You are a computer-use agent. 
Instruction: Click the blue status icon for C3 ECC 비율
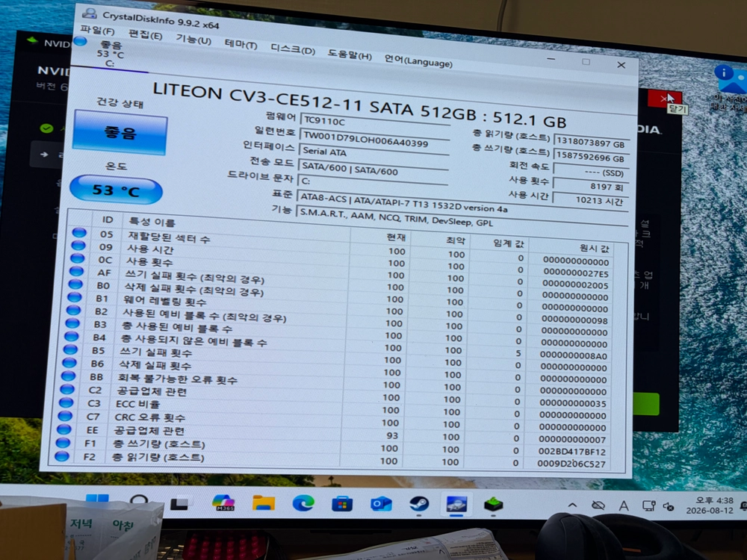coord(66,402)
